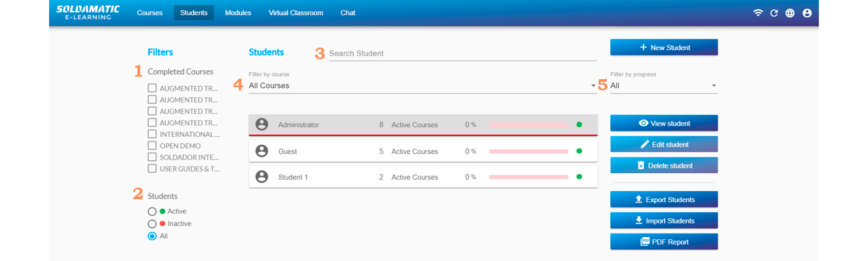868x261 pixels.
Task: Select the Active students radio button
Action: click(x=152, y=211)
